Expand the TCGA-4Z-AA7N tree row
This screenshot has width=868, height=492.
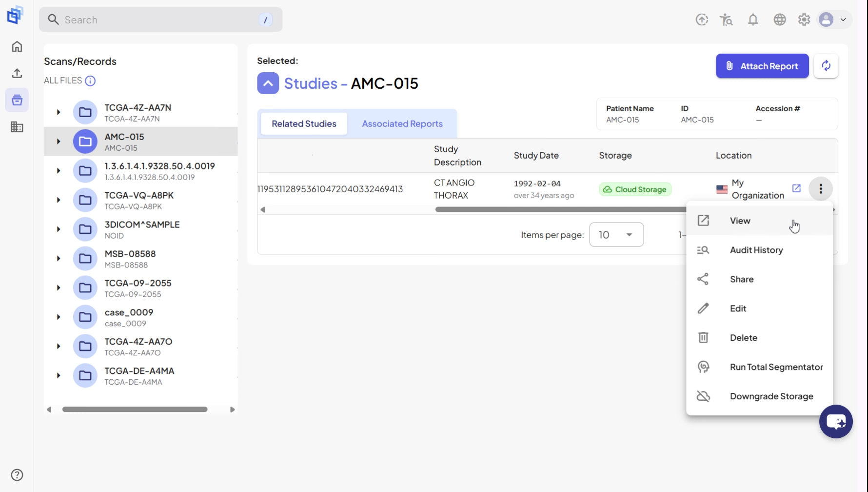tap(59, 112)
